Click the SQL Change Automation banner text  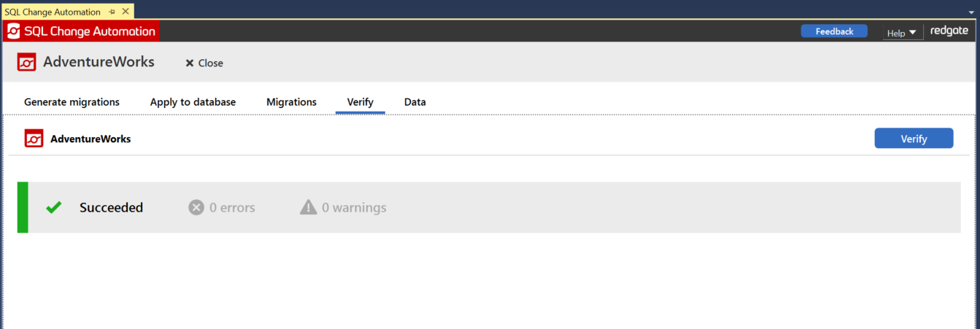tap(90, 31)
